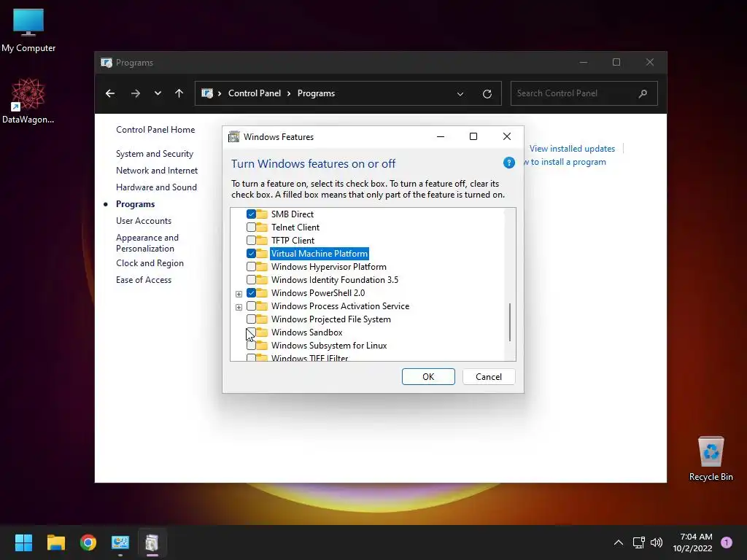Viewport: 747px width, 560px height.
Task: Enable the Telnet Client checkbox
Action: point(251,227)
